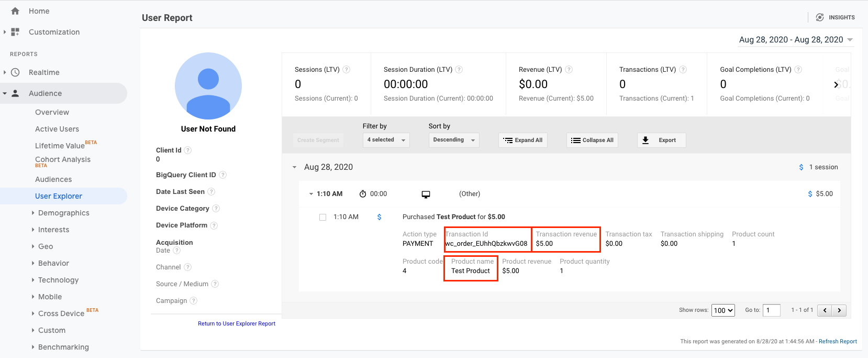Click help icon beside Client Id
Screen dimensions: 868x358
coord(188,150)
